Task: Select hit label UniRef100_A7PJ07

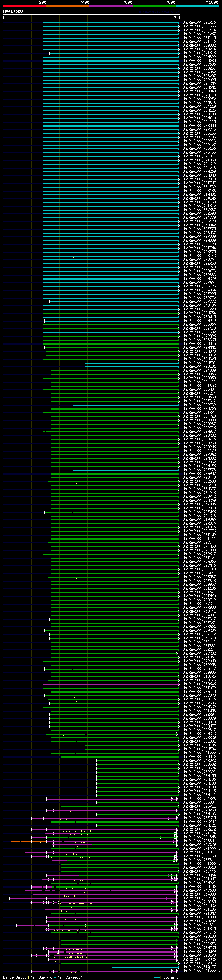Action: point(199,145)
